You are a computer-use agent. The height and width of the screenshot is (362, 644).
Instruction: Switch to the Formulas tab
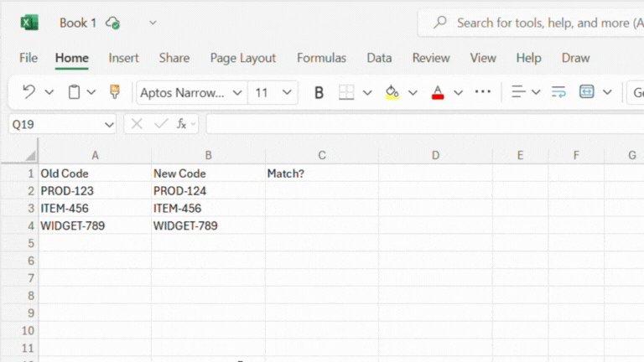tap(322, 58)
